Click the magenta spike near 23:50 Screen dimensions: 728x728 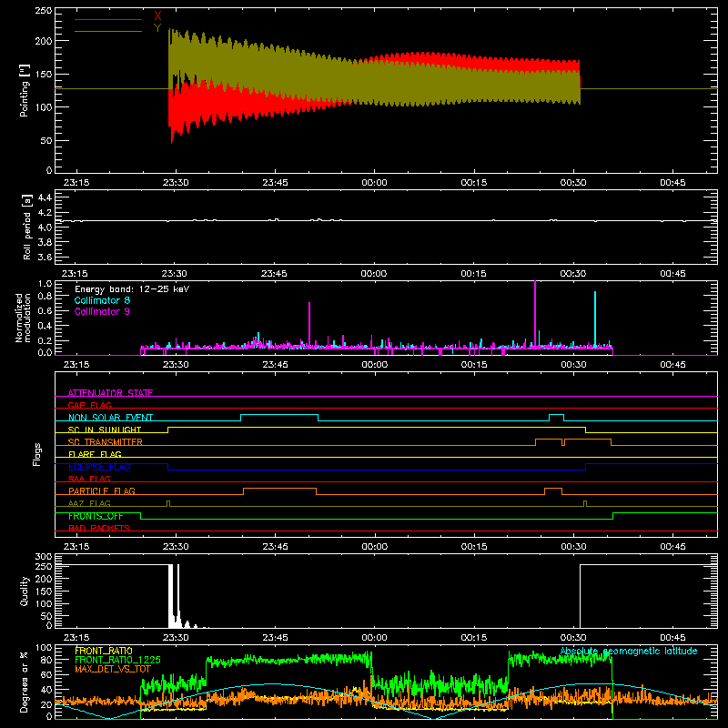[x=309, y=324]
